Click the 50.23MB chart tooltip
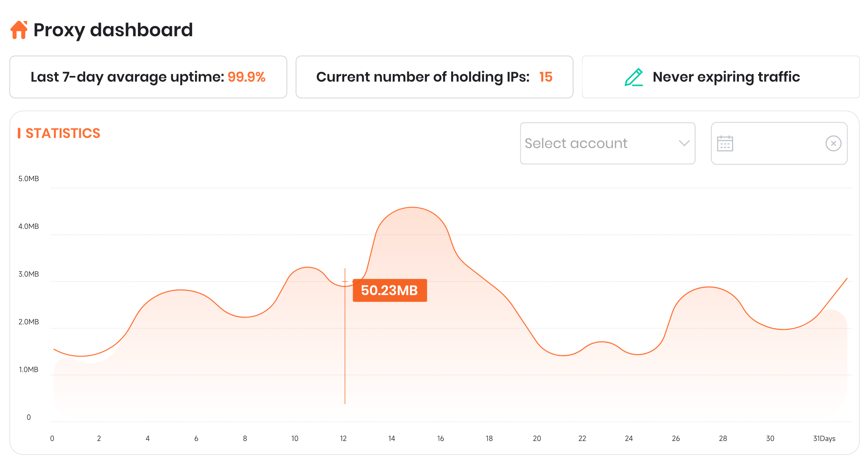 click(389, 291)
